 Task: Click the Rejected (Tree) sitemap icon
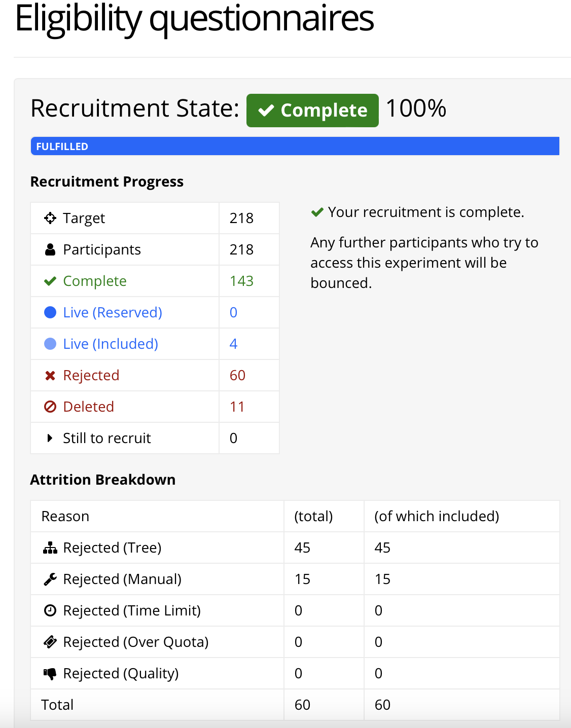click(50, 548)
